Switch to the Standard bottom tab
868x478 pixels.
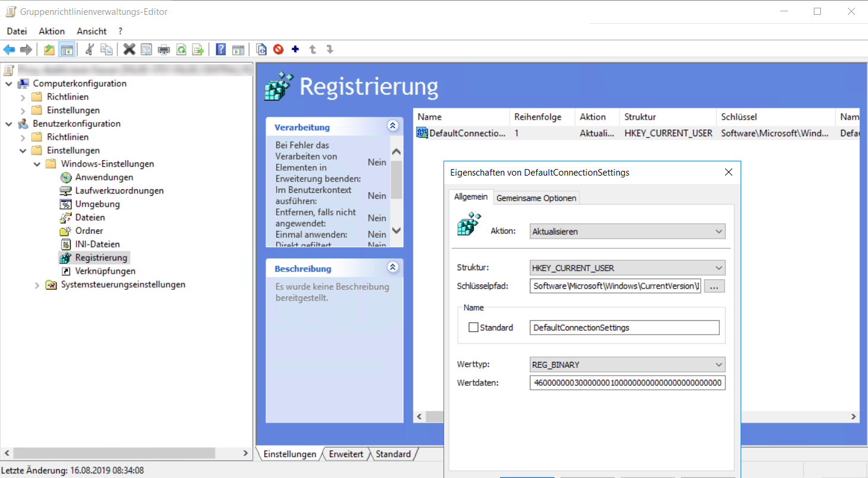click(393, 454)
